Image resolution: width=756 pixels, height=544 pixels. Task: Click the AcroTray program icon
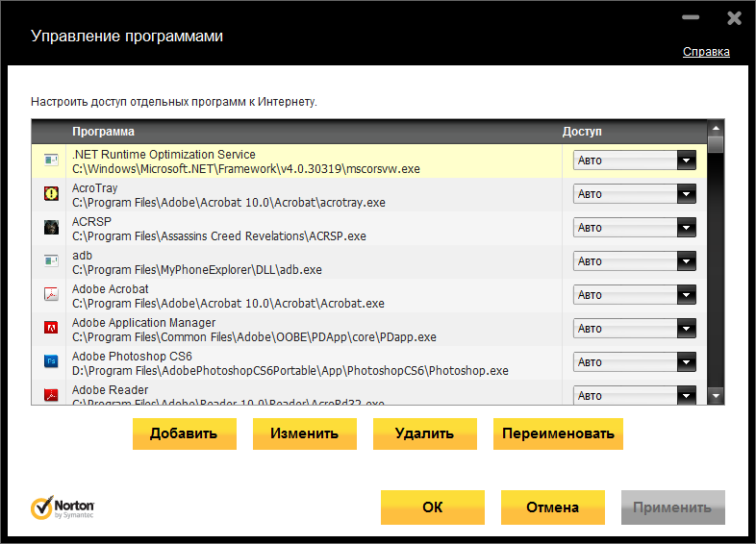tap(51, 194)
